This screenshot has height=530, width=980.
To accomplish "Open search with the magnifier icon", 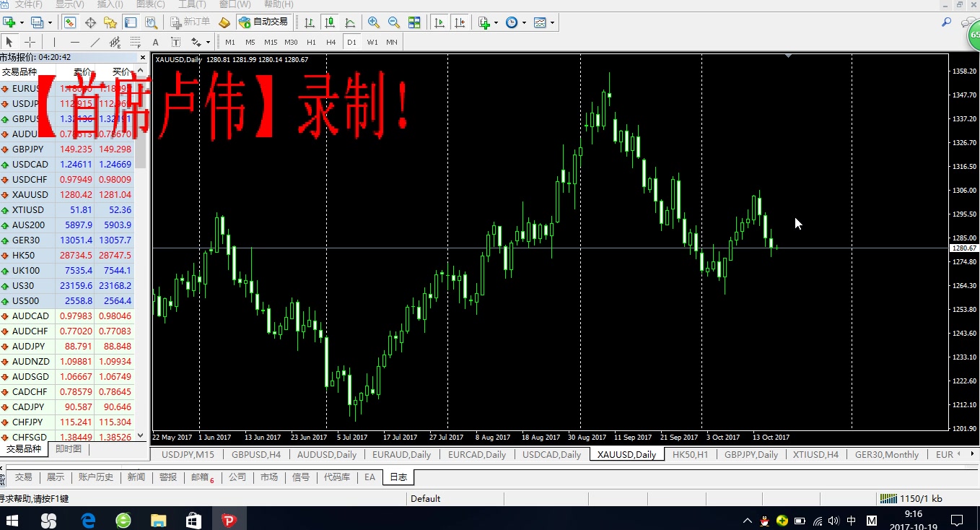I will (946, 22).
